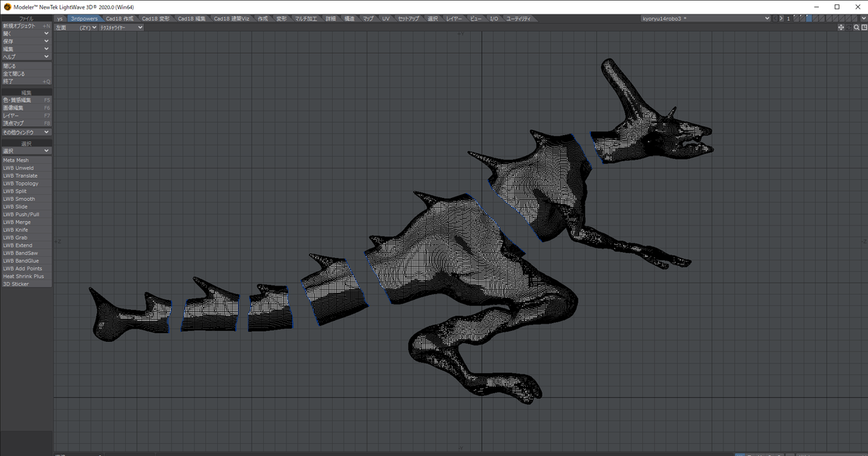This screenshot has width=868, height=456.
Task: Expand the ヘルプ help submenu
Action: click(26, 56)
